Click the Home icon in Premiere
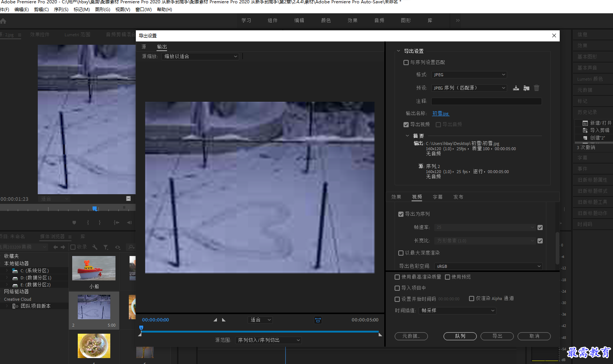The height and width of the screenshot is (364, 613). pos(3,21)
